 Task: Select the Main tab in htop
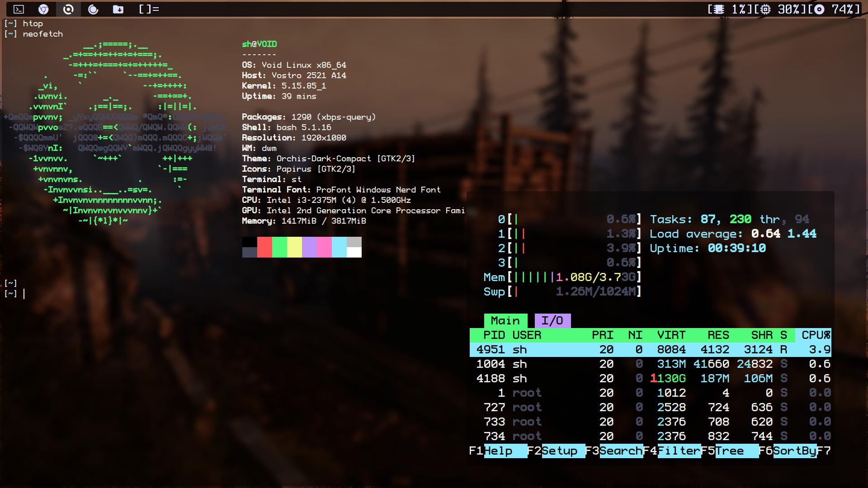pyautogui.click(x=505, y=320)
